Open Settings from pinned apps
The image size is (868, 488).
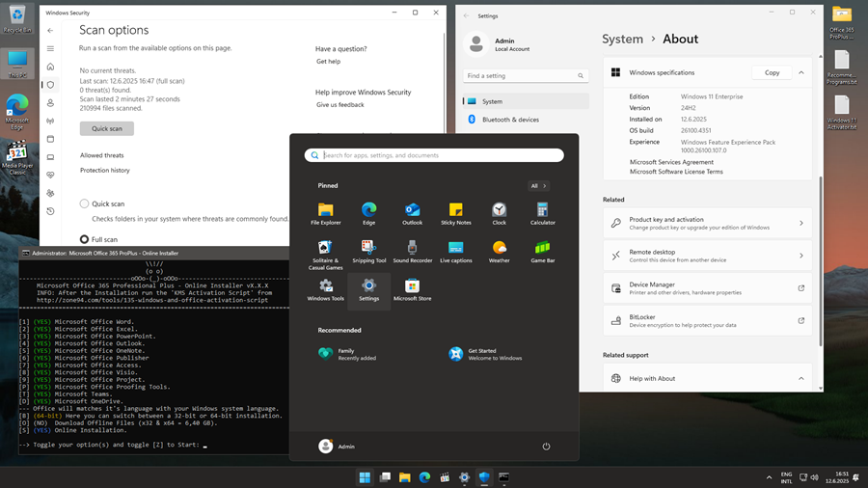coord(368,290)
